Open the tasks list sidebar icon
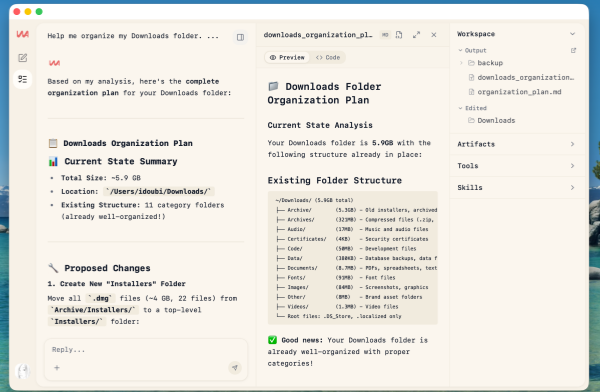Screen dimensions: 600x392 (x=23, y=79)
